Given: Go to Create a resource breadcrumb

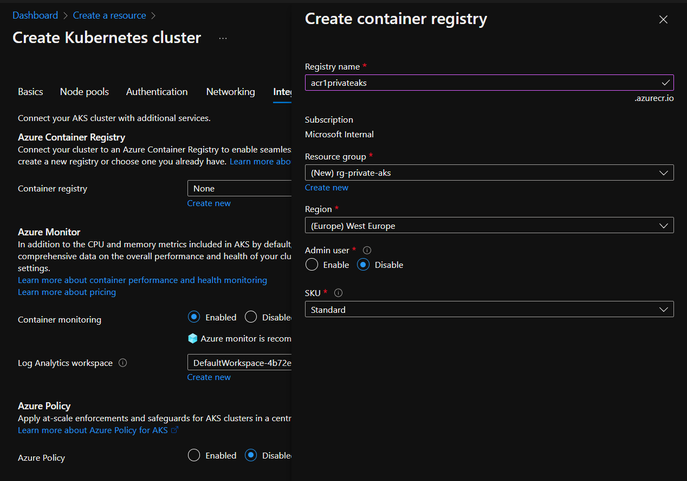Looking at the screenshot, I should tap(109, 15).
